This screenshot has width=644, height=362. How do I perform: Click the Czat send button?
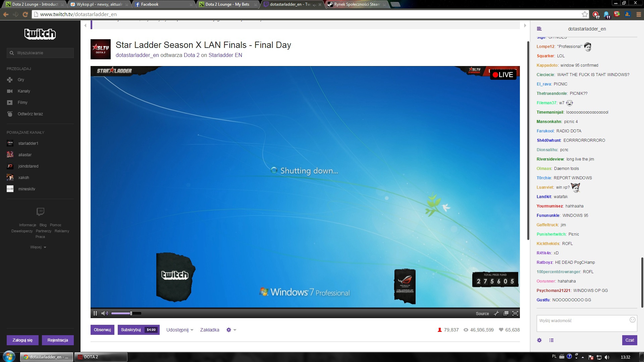click(x=629, y=340)
